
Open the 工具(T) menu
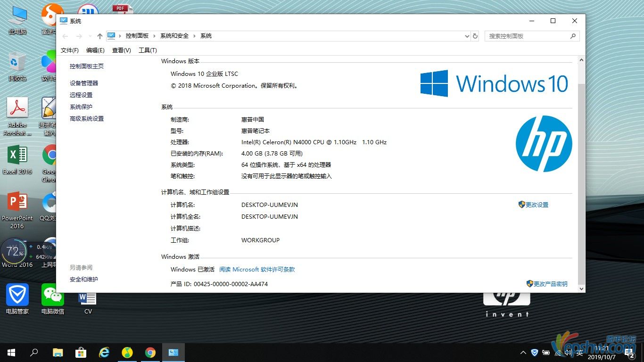[148, 50]
